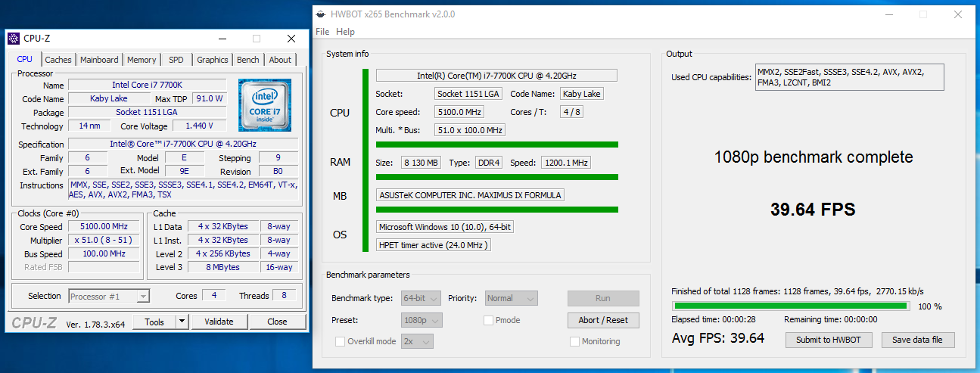This screenshot has width=980, height=373.
Task: Open the Processor #1 selection dropdown
Action: (109, 297)
